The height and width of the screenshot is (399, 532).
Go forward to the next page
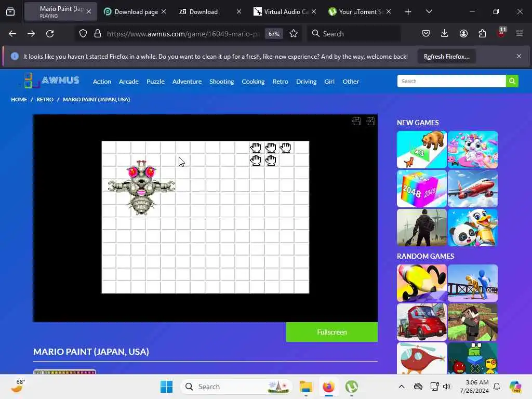(31, 34)
